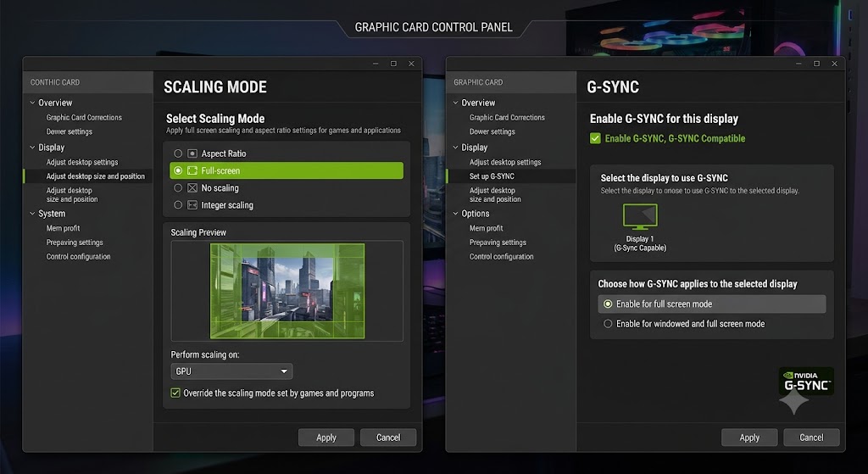Screen dimensions: 868x474
Task: Select the Full-screen scaling radio button
Action: pyautogui.click(x=178, y=170)
